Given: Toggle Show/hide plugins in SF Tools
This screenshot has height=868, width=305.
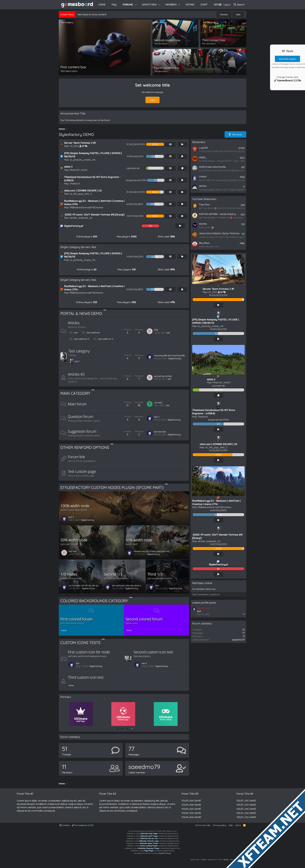Looking at the screenshot, I should click(287, 59).
